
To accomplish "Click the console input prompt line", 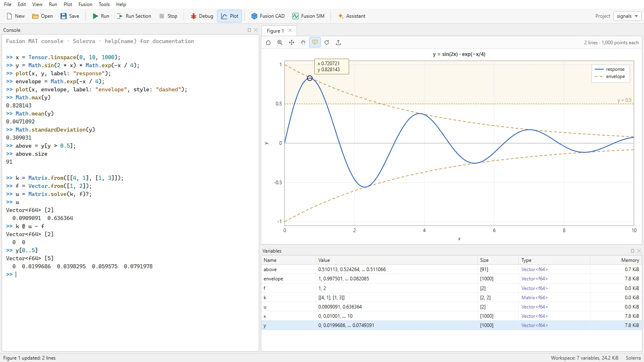I will click(x=130, y=274).
